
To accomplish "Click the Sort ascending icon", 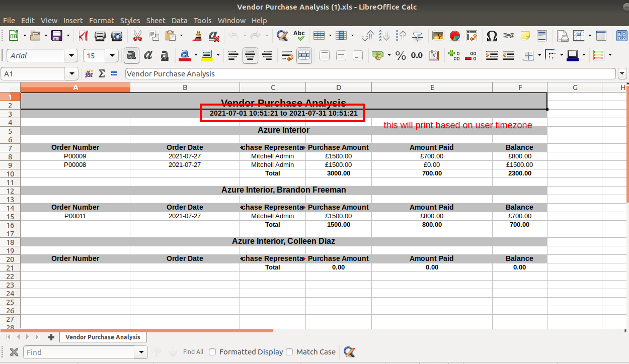I will (x=384, y=36).
